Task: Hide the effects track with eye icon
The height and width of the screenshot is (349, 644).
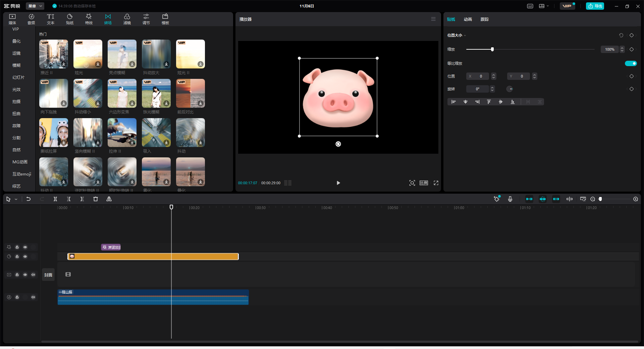Action: [x=25, y=247]
